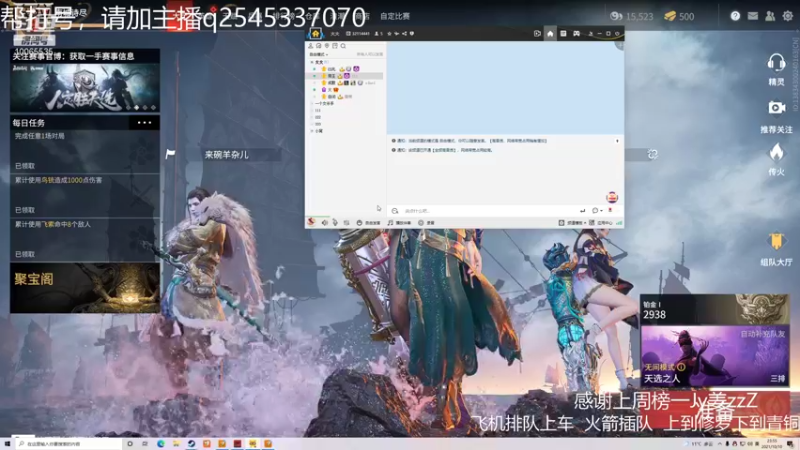Click the video play icon in YY header

pos(537,34)
